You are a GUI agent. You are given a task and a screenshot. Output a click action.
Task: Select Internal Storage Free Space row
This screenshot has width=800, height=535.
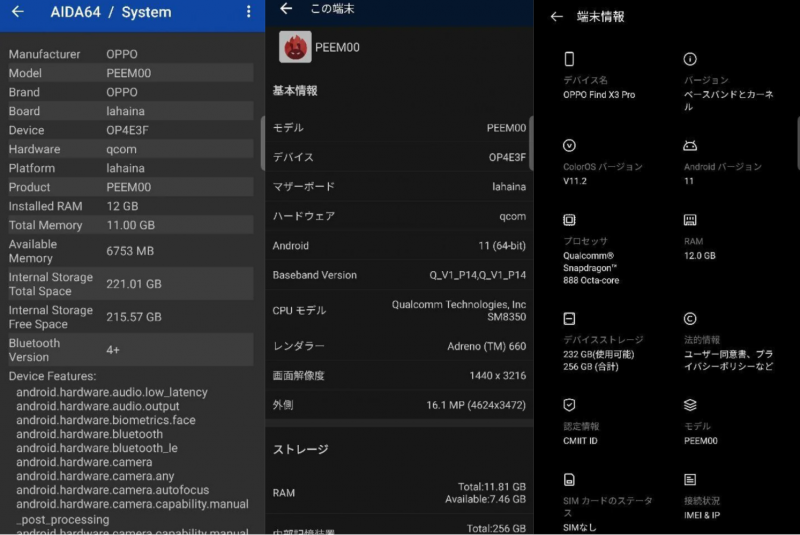[x=131, y=317]
